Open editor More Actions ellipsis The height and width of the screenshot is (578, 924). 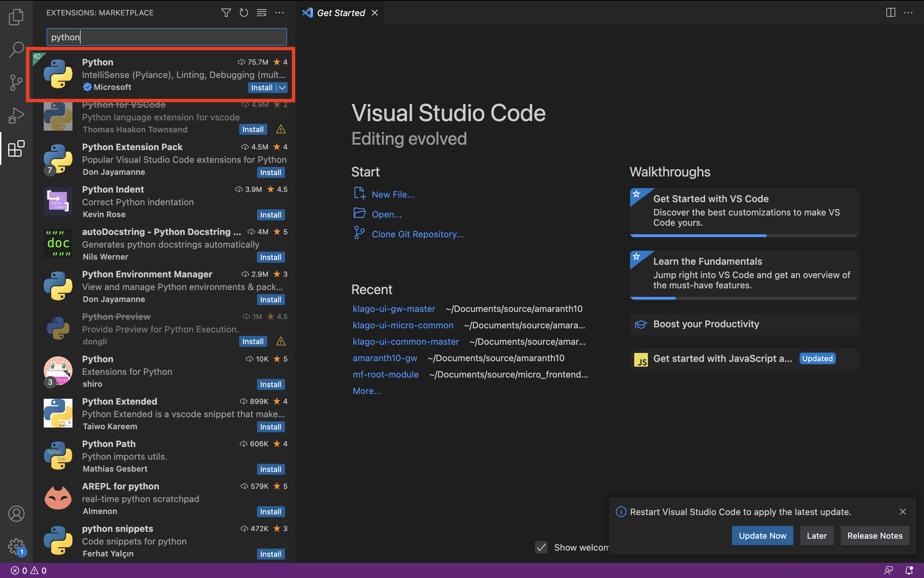pos(908,13)
